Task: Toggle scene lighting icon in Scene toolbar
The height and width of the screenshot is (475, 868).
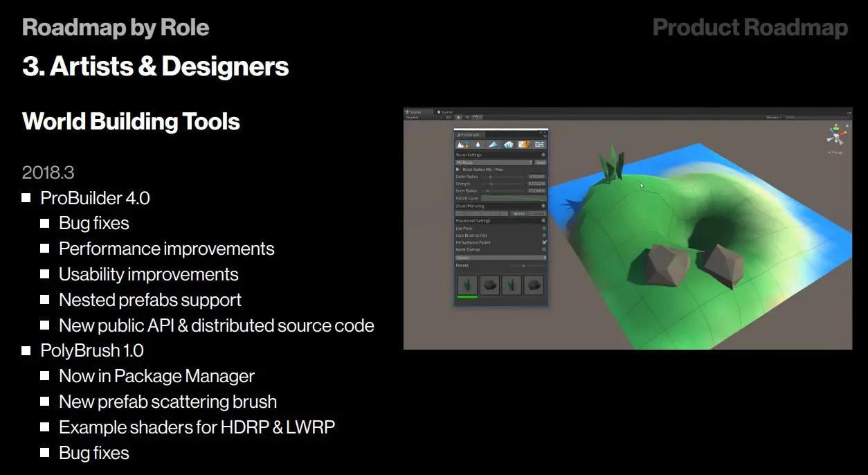Action: point(459,118)
